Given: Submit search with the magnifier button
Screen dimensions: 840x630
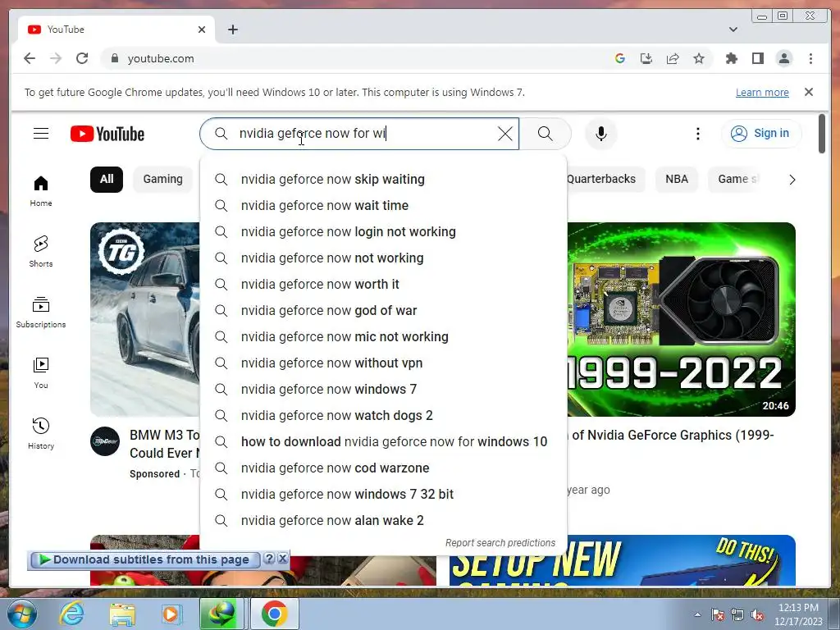Looking at the screenshot, I should 545,134.
